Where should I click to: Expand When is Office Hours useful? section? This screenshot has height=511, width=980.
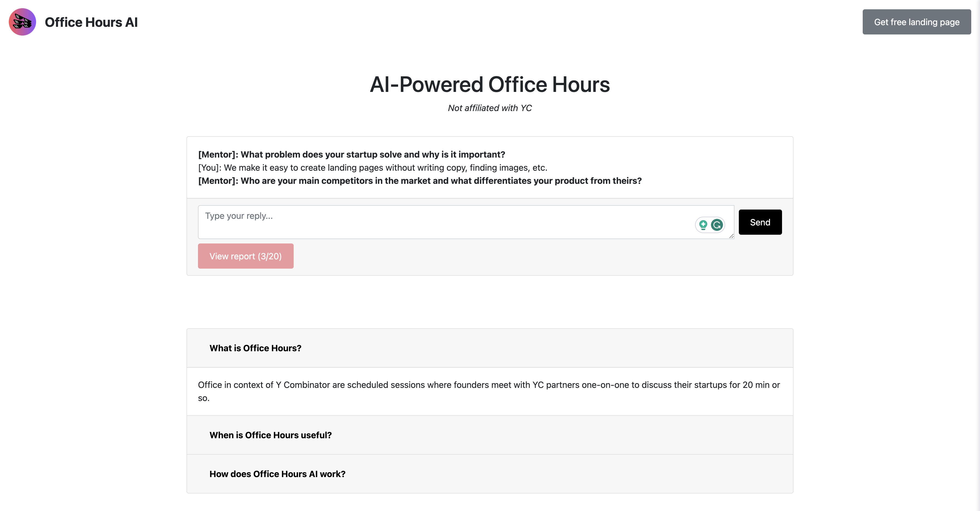coord(270,435)
